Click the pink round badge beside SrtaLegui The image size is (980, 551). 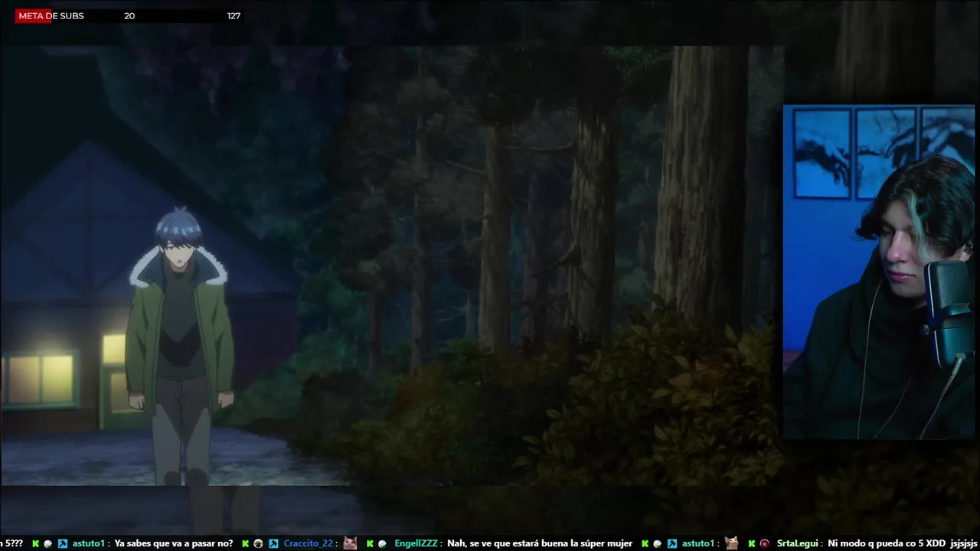pos(764,543)
